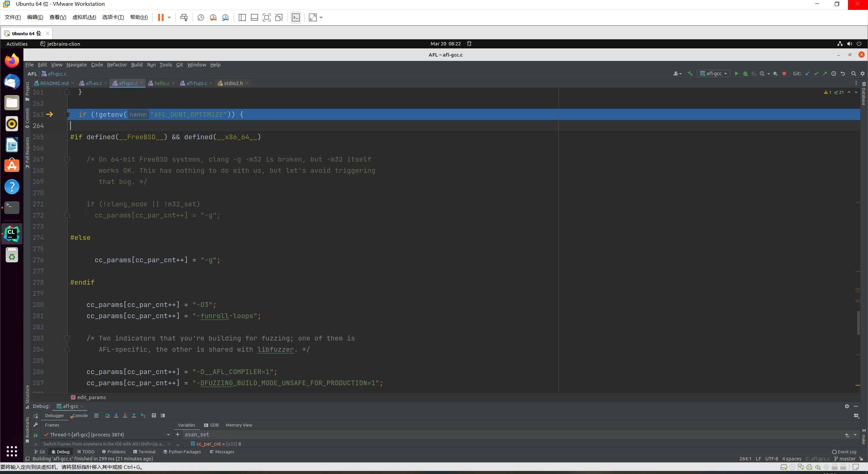Open Git history clock icon

pos(834,74)
